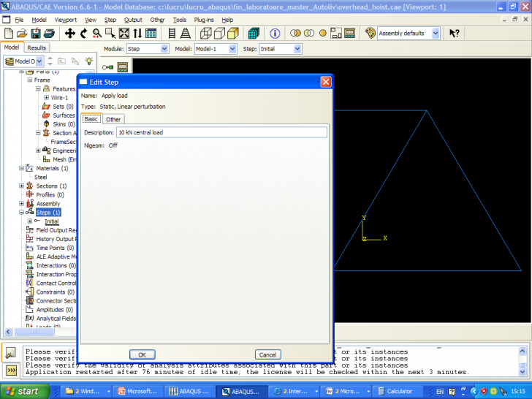The width and height of the screenshot is (532, 399).
Task: Click the Description text field
Action: [x=221, y=132]
